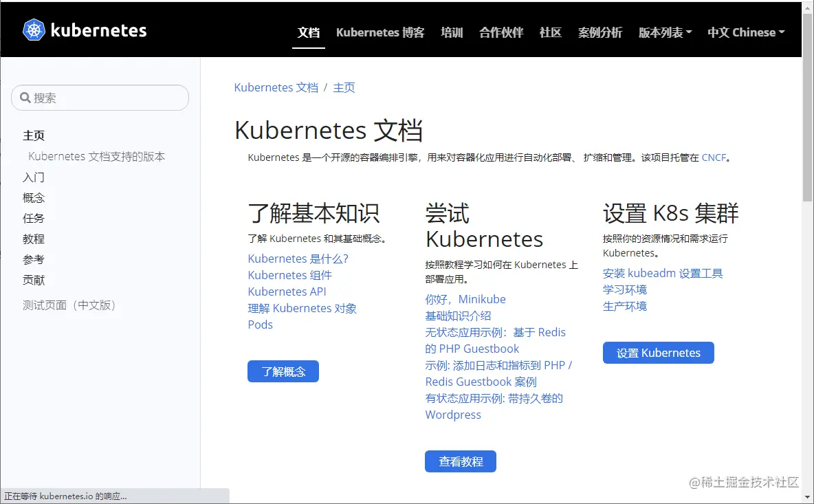The image size is (814, 504).
Task: Open the 生产环境 link
Action: (624, 306)
